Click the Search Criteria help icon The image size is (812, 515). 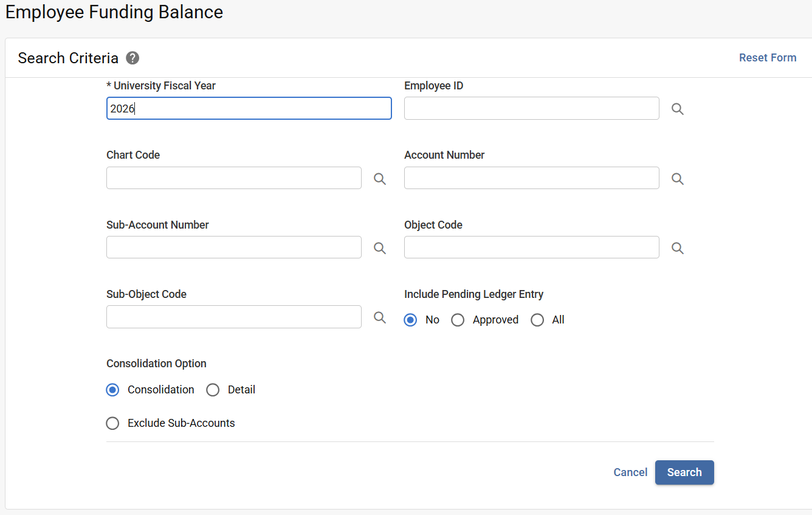132,58
